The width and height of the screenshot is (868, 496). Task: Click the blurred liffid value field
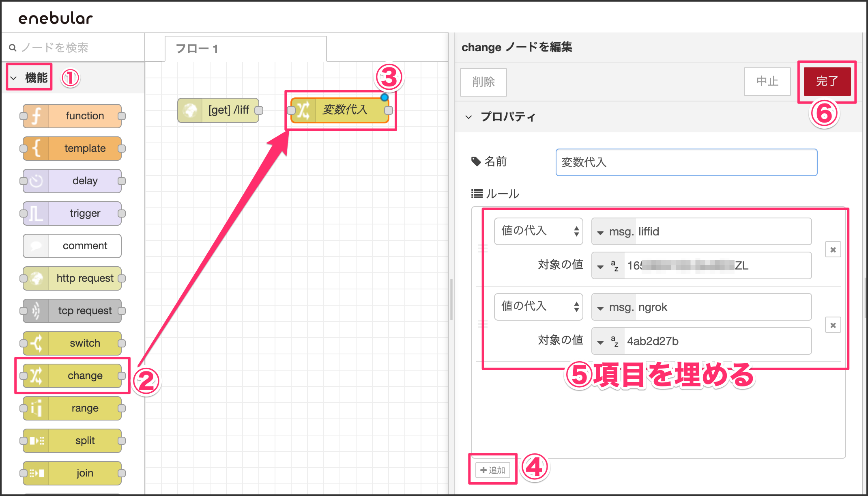pyautogui.click(x=717, y=266)
